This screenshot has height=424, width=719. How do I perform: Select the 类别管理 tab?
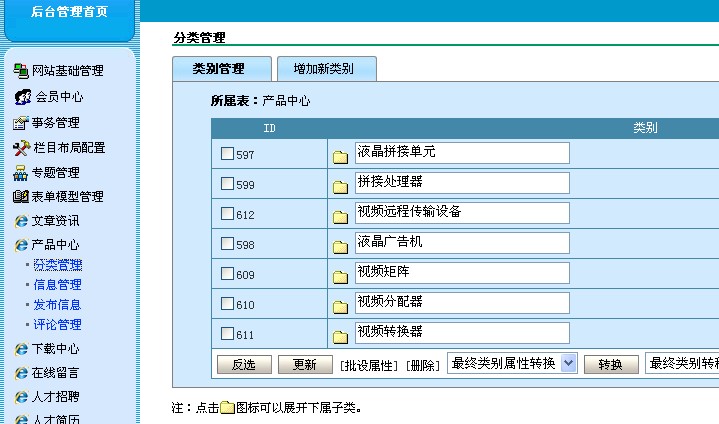[x=222, y=69]
